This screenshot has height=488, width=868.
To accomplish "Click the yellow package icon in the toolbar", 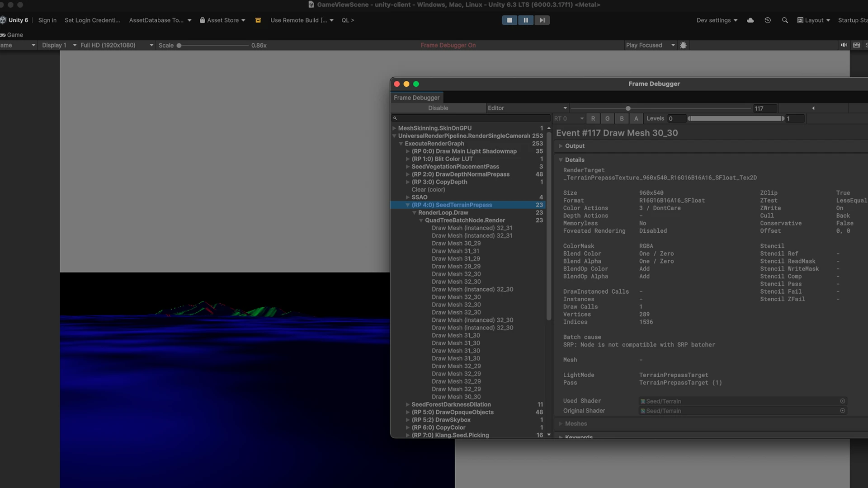I will click(x=258, y=20).
